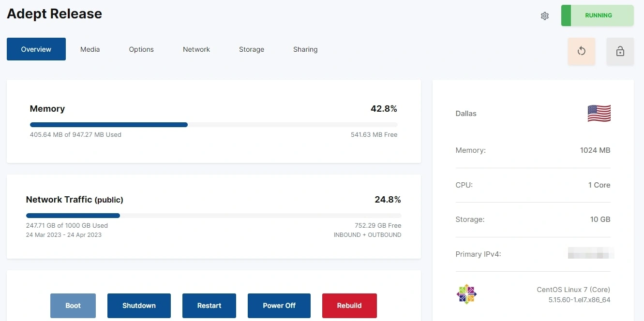Toggle the green RUNNING status indicator
Screen dimensions: 644x321
pos(597,15)
